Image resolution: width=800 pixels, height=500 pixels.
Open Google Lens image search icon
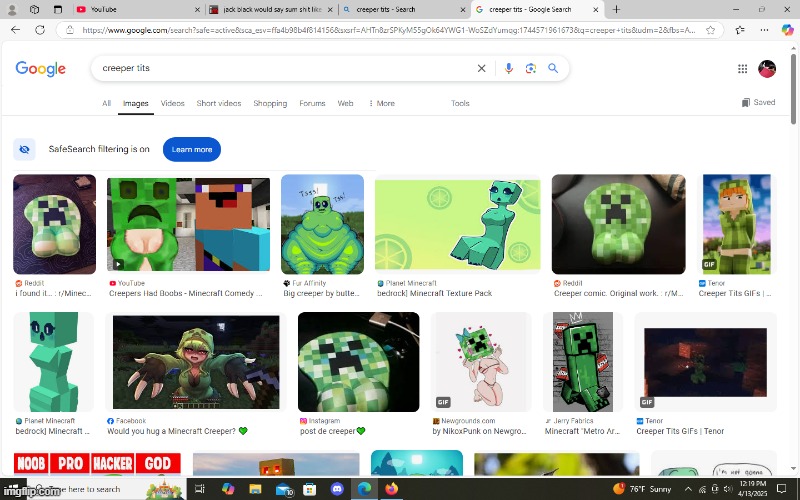(x=531, y=68)
